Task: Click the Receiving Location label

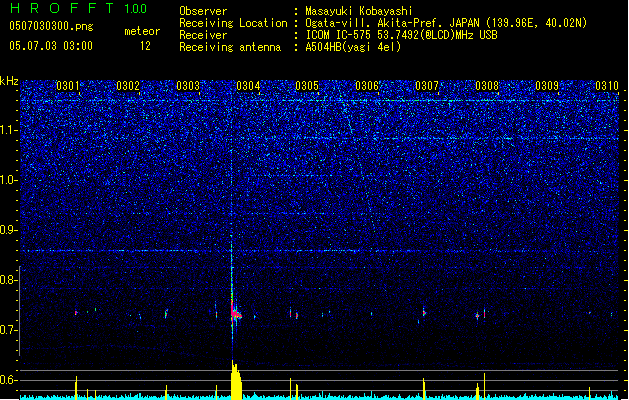Action: click(x=233, y=23)
